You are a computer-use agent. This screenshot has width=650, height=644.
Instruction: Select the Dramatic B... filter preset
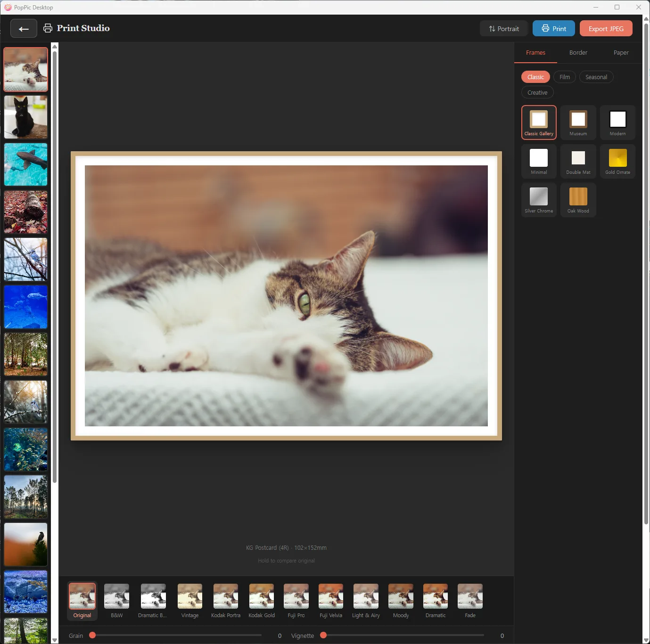153,601
